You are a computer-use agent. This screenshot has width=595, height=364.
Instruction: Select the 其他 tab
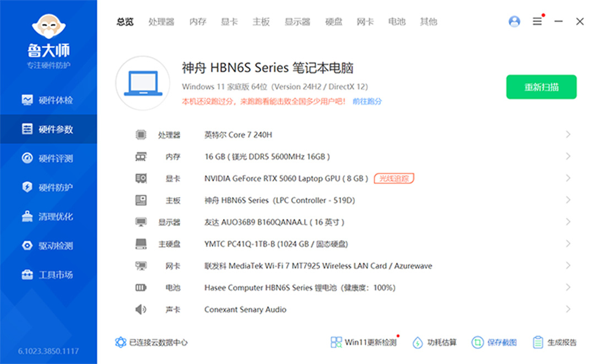click(428, 22)
